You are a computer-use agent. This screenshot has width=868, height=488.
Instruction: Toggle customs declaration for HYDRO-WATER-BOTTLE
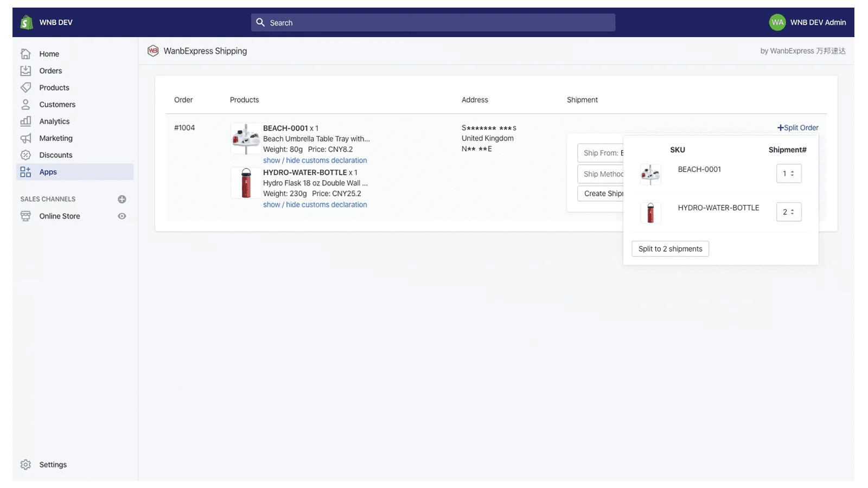pos(315,204)
